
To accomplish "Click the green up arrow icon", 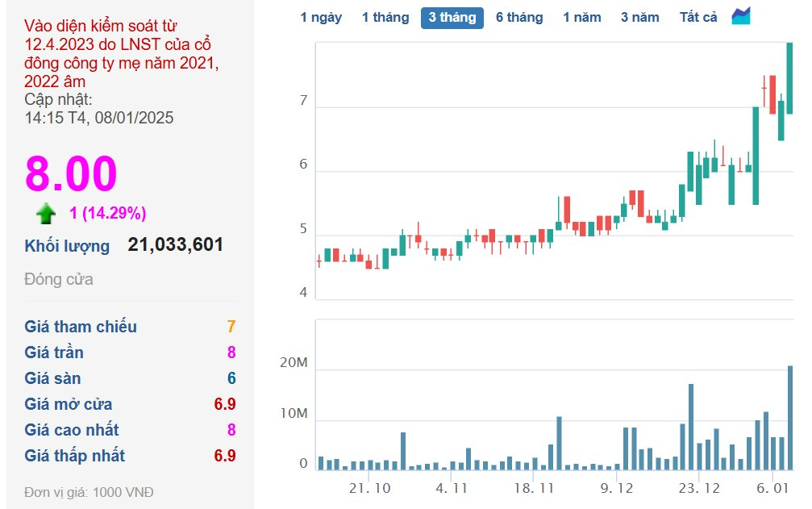I will click(x=46, y=213).
